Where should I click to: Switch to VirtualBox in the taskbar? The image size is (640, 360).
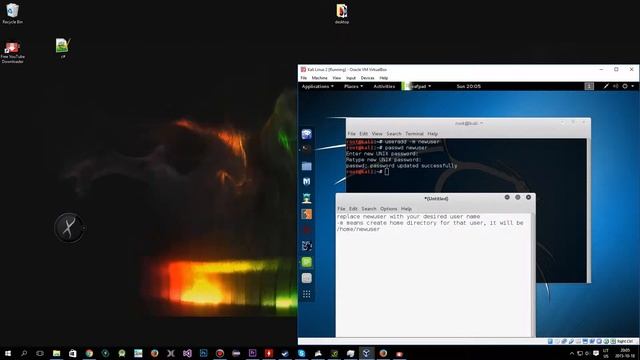[x=367, y=353]
